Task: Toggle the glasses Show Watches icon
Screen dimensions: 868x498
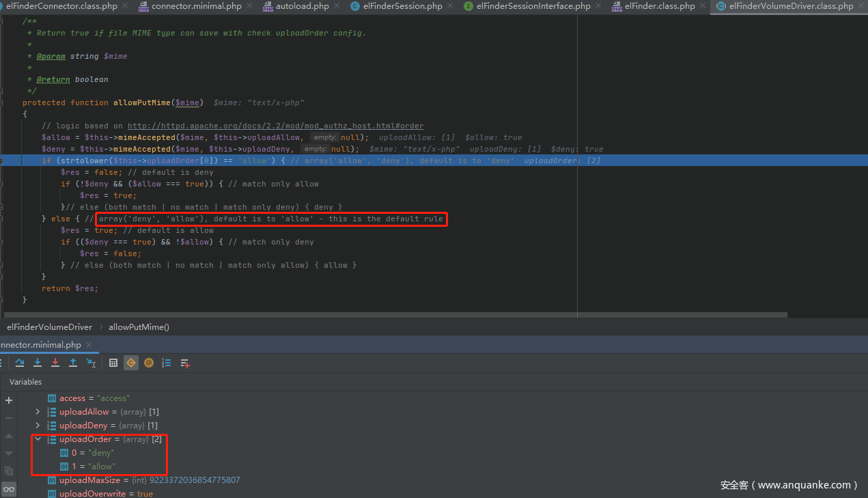Action: 9,488
